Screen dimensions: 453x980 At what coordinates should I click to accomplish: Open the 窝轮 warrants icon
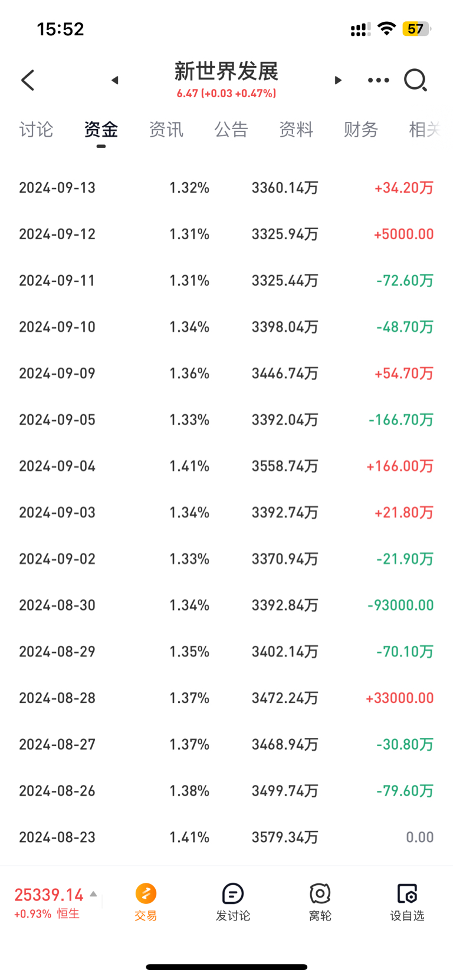point(320,902)
